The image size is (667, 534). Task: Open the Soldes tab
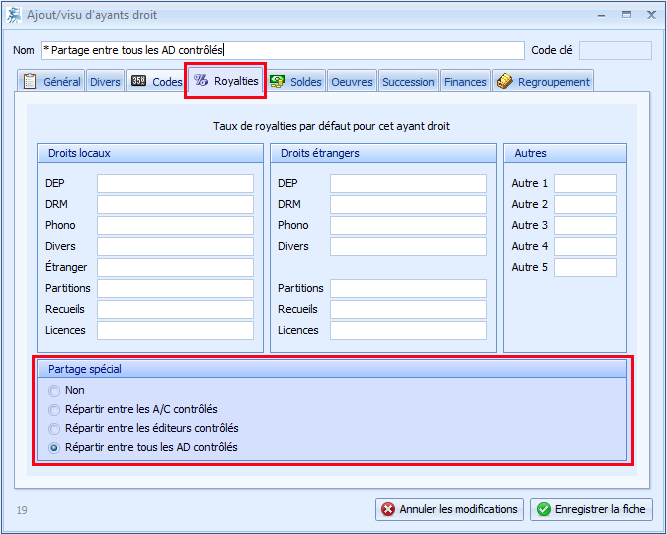[x=295, y=82]
